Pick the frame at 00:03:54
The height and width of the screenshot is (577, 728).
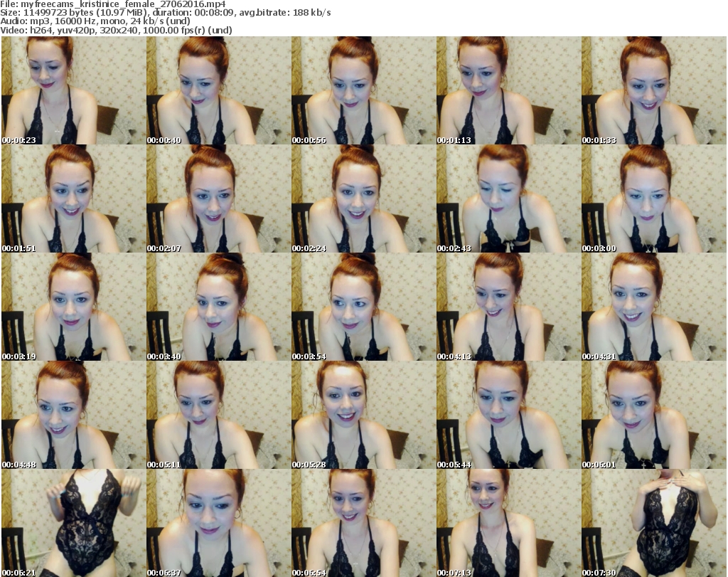click(x=363, y=307)
